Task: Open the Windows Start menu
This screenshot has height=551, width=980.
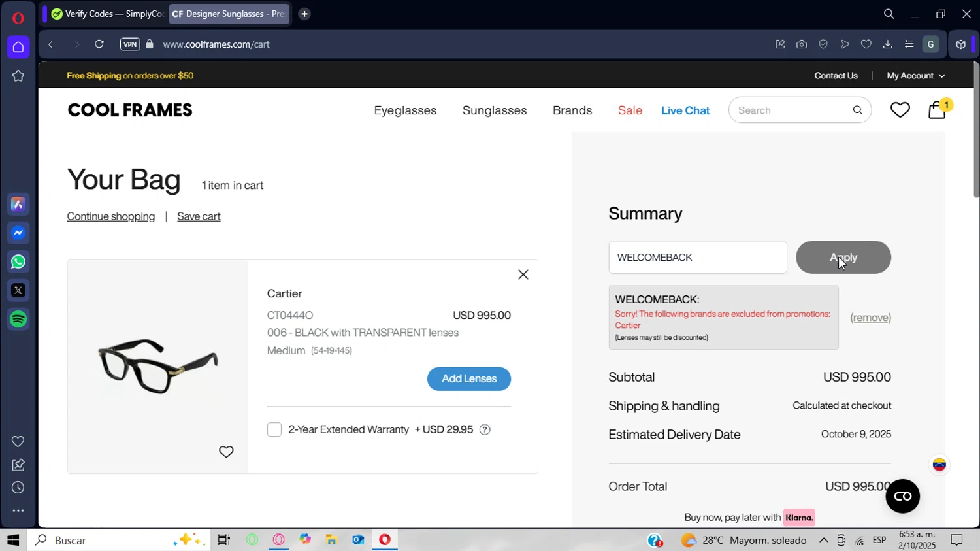Action: click(x=13, y=540)
